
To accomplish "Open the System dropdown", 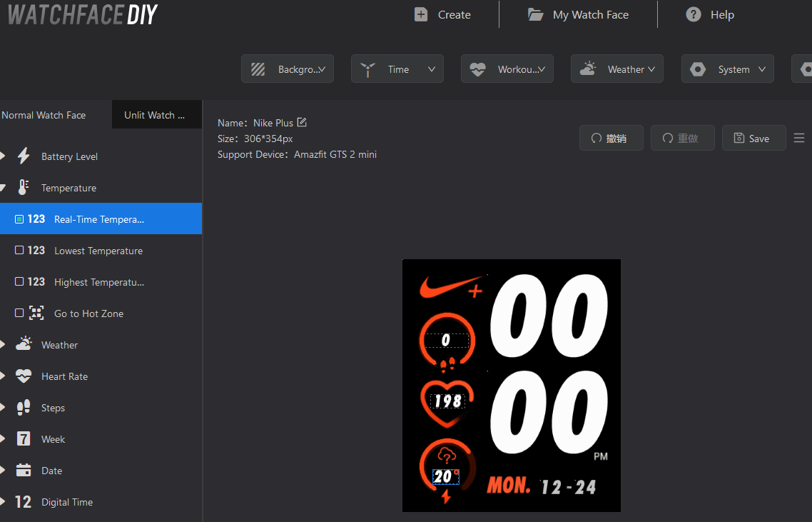I will tap(728, 69).
